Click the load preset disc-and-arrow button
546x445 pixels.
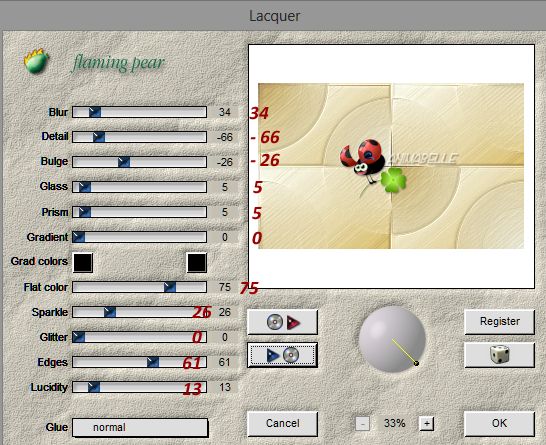click(x=282, y=322)
